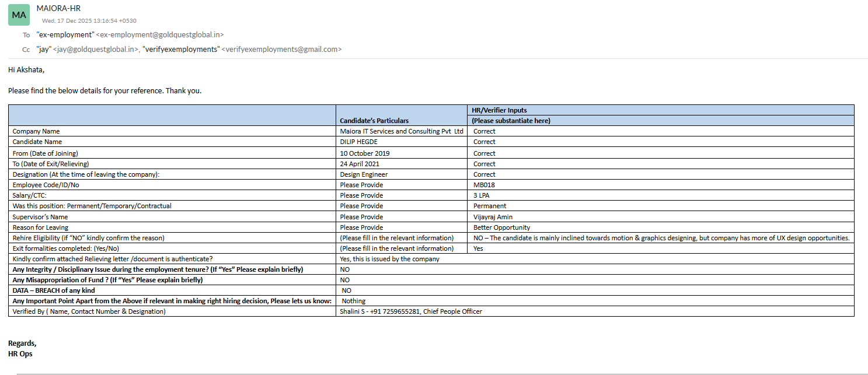Click the green MA sender avatar
The image size is (868, 375).
19,15
